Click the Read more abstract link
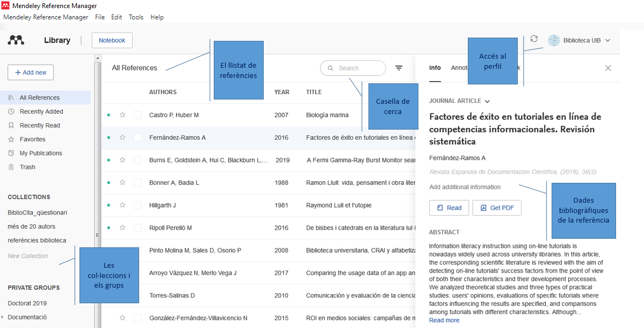 (444, 320)
